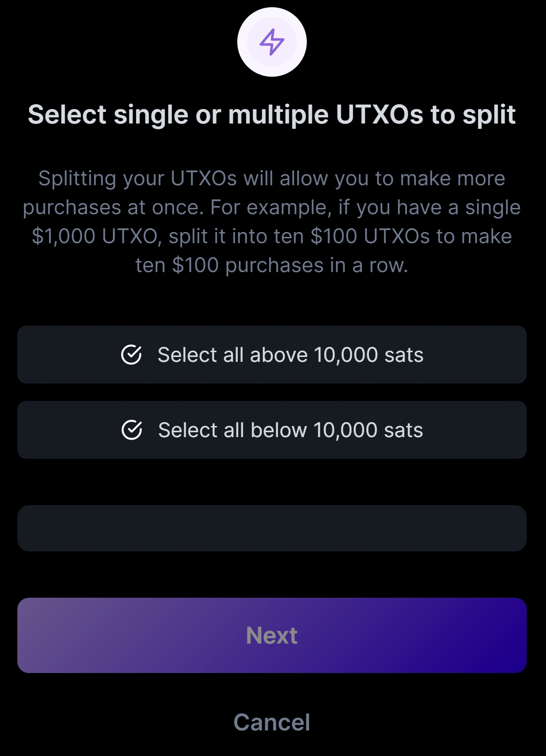
Task: Click the "Select all above 10,000 sats" label text
Action: pos(290,355)
